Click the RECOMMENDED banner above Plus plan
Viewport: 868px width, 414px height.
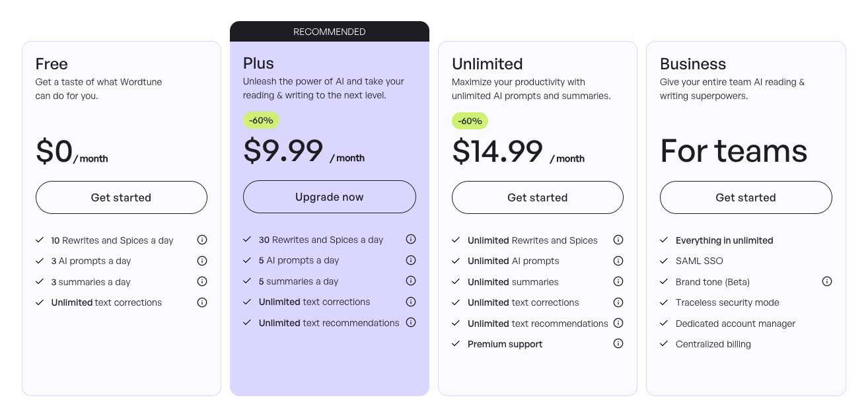pos(330,32)
